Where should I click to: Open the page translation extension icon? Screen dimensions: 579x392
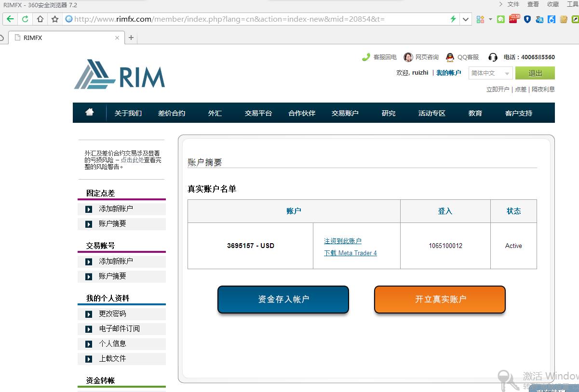tap(539, 19)
